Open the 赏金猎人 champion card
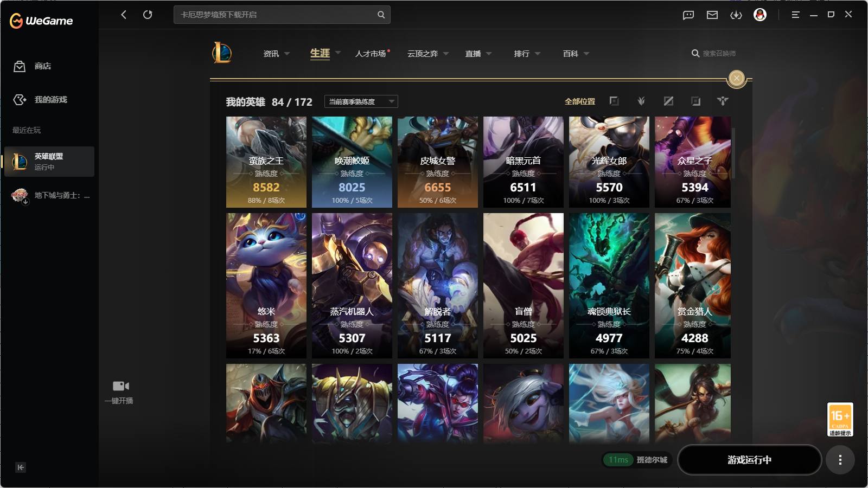Viewport: 868px width, 488px height. (693, 286)
